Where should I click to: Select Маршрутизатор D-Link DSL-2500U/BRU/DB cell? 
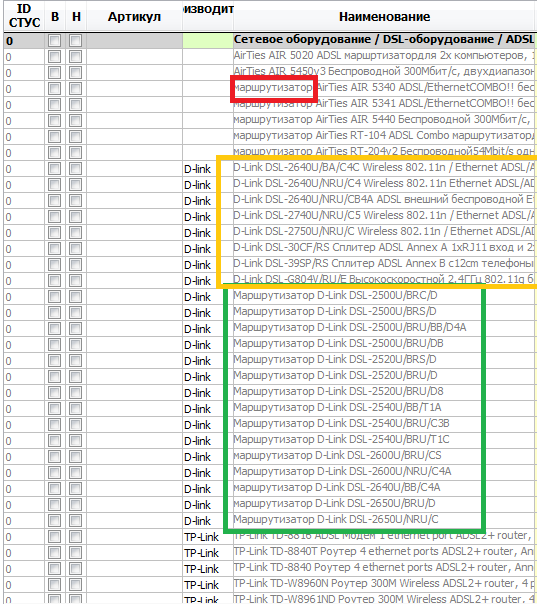coord(384,344)
